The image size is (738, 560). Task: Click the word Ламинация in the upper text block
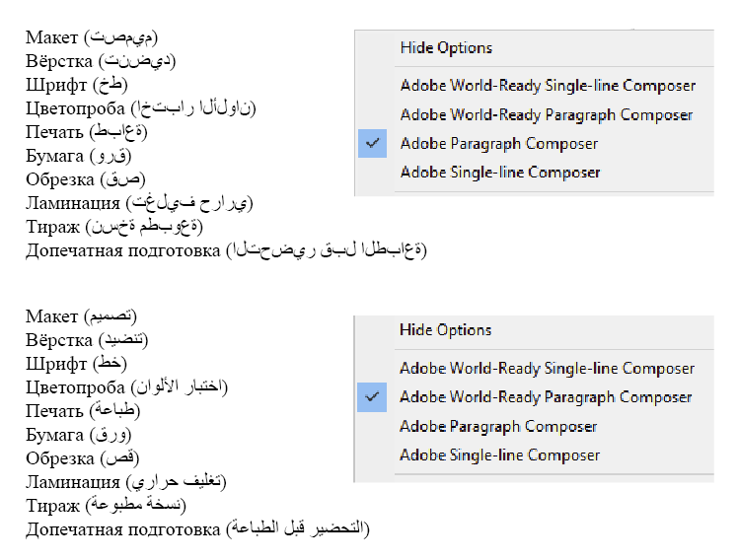74,203
